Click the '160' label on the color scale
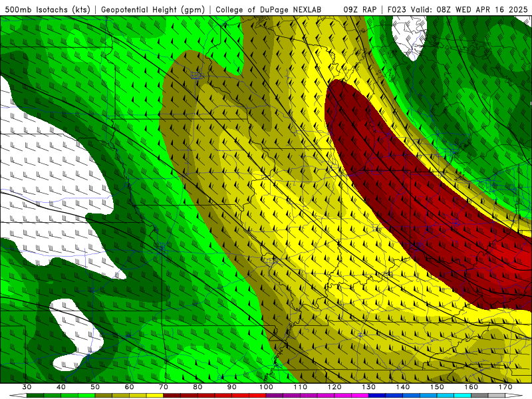This screenshot has height=399, width=532. tap(471, 387)
